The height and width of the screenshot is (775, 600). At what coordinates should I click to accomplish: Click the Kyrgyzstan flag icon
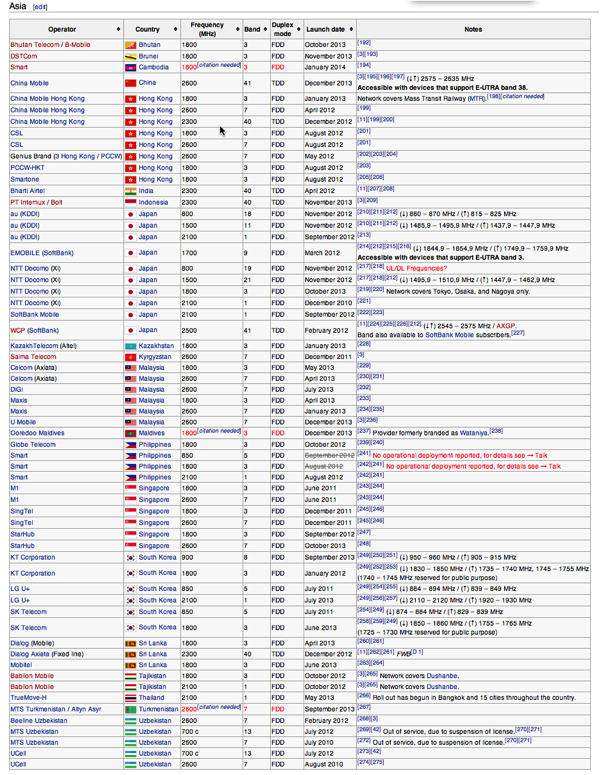[130, 357]
